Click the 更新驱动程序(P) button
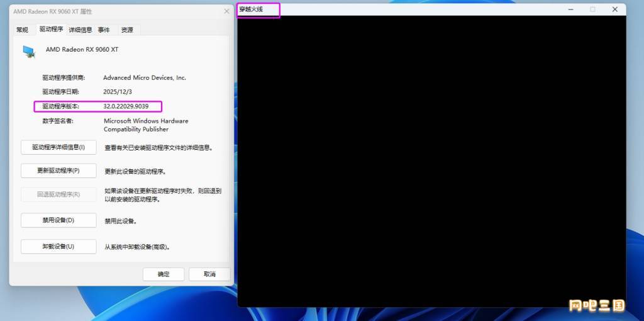The width and height of the screenshot is (644, 321). point(58,171)
